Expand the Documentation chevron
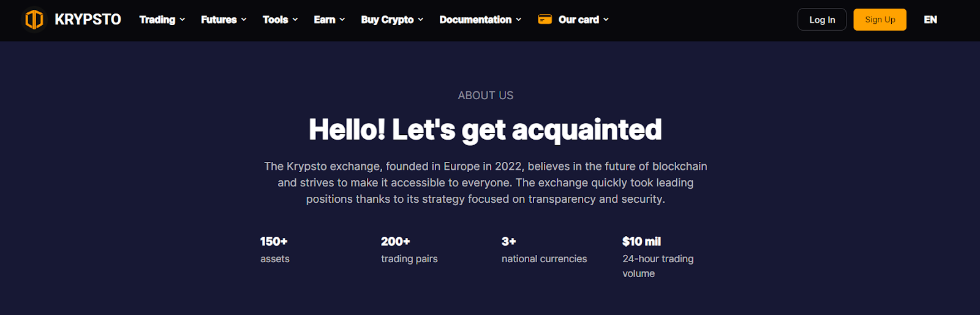The image size is (980, 315). tap(519, 20)
